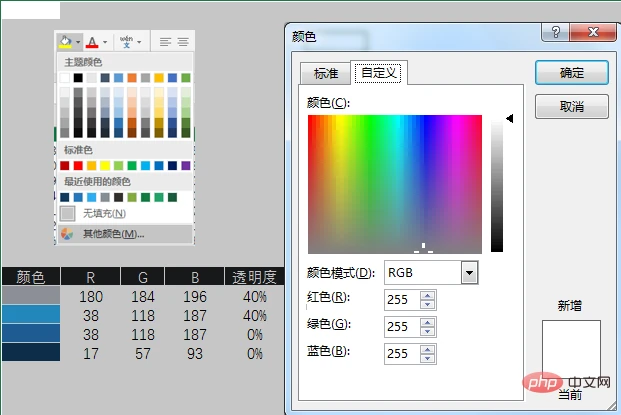Screen dimensions: 621x415
Task: Click the phonetic guide wén icon
Action: coord(126,42)
